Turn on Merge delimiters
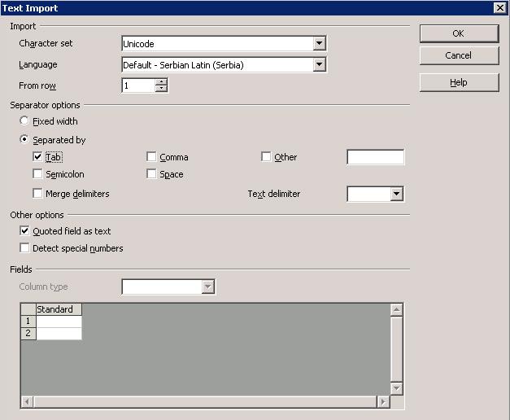This screenshot has height=420, width=510. (x=38, y=194)
